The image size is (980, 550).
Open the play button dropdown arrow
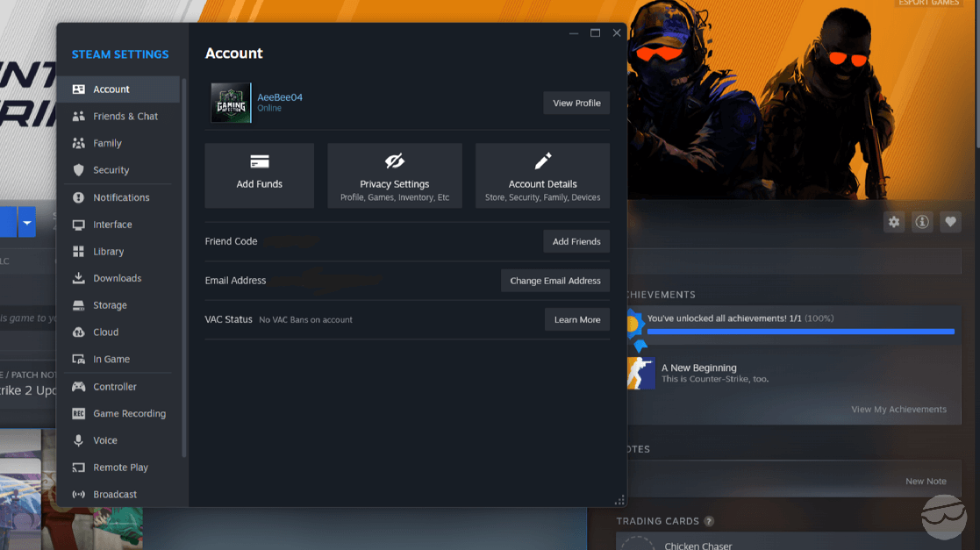pos(27,223)
